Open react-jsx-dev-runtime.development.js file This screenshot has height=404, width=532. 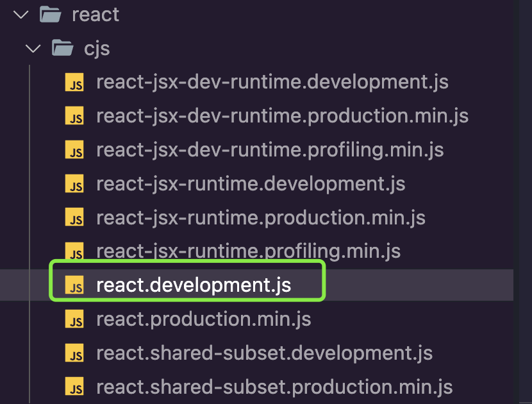coord(272,83)
